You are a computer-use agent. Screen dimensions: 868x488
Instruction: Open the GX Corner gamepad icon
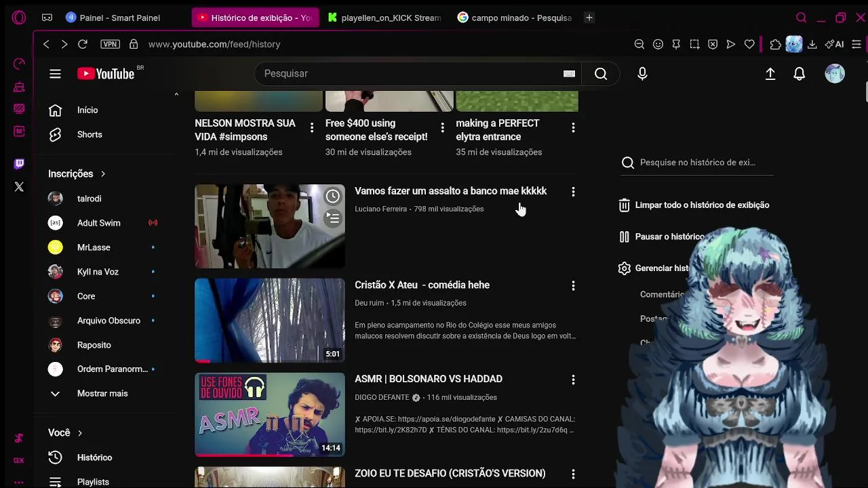coord(47,18)
